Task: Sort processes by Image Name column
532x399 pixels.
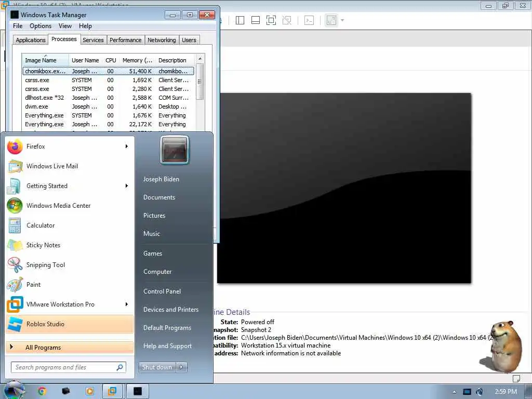Action: coord(46,60)
